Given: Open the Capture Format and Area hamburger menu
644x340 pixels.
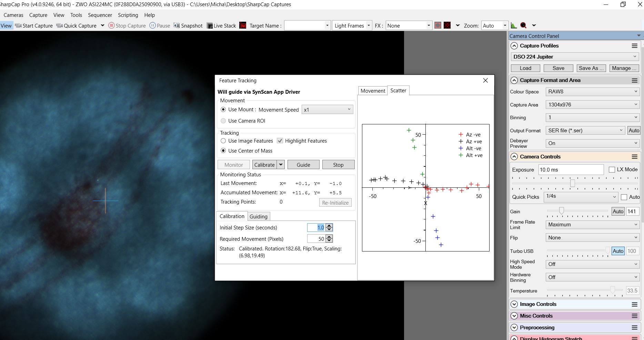Looking at the screenshot, I should (x=634, y=80).
